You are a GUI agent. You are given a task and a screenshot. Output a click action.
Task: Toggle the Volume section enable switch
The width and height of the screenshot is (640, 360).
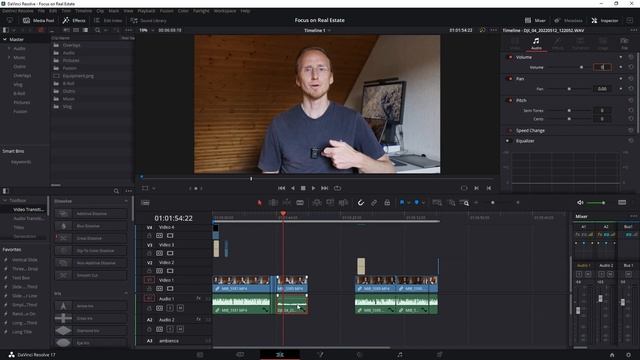point(510,57)
